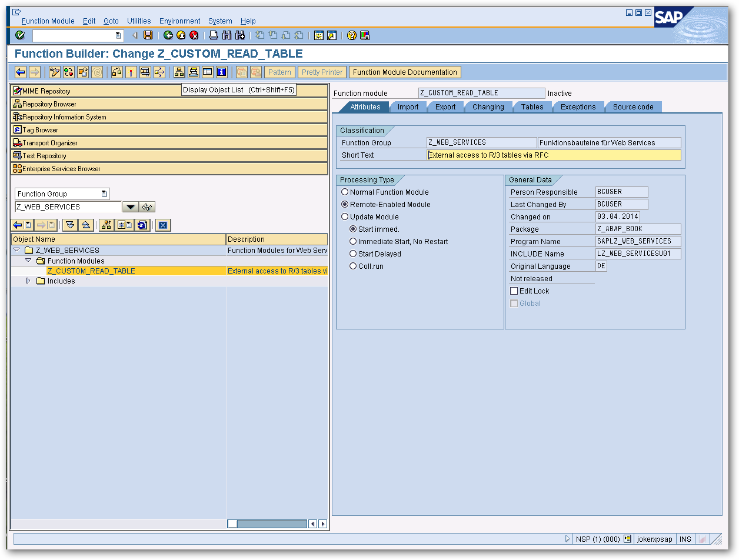
Task: Switch to the Source code tab
Action: (633, 107)
